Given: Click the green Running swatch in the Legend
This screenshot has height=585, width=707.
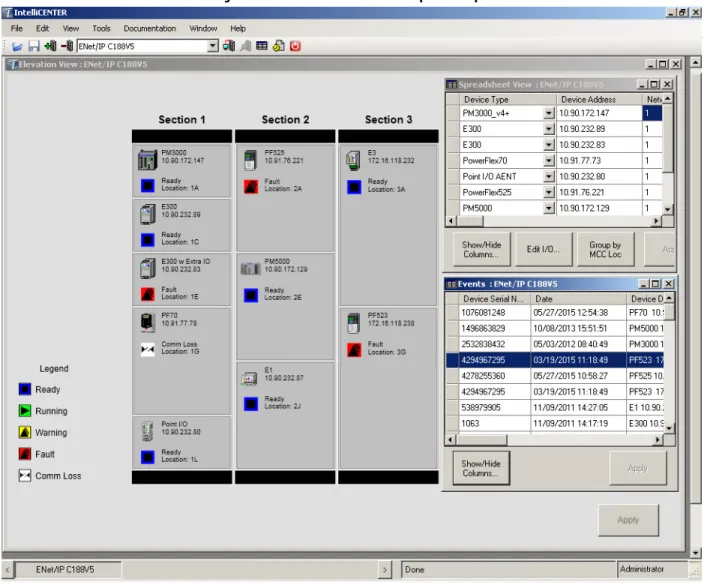Looking at the screenshot, I should pos(25,410).
